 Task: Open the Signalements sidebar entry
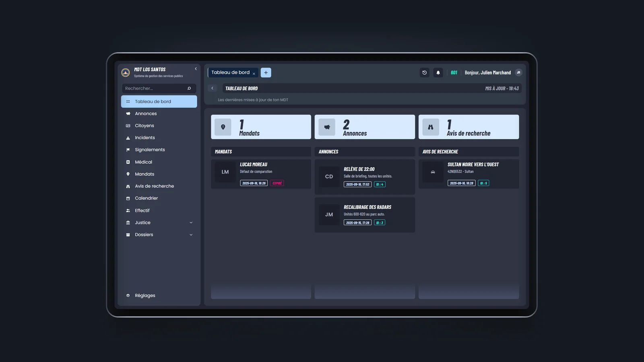[x=159, y=150]
